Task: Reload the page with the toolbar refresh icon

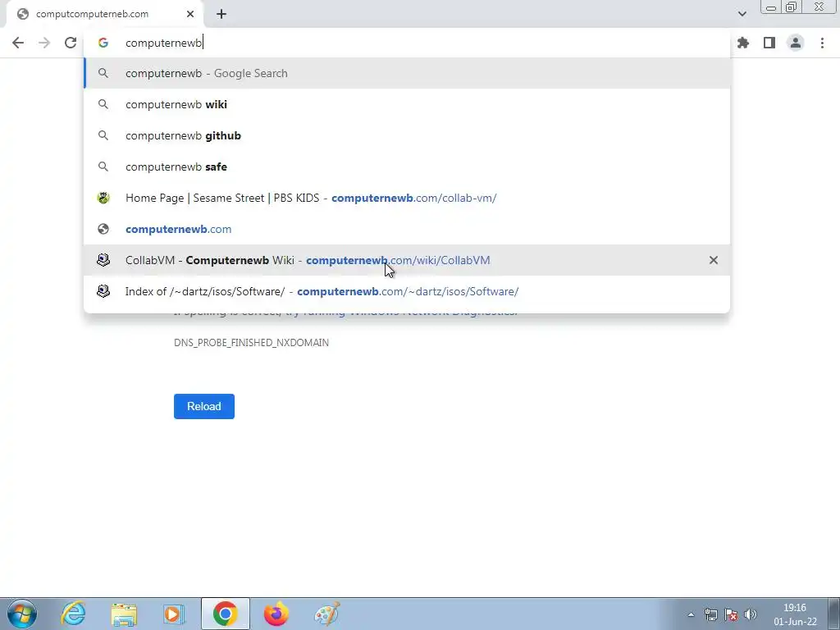Action: (x=71, y=43)
